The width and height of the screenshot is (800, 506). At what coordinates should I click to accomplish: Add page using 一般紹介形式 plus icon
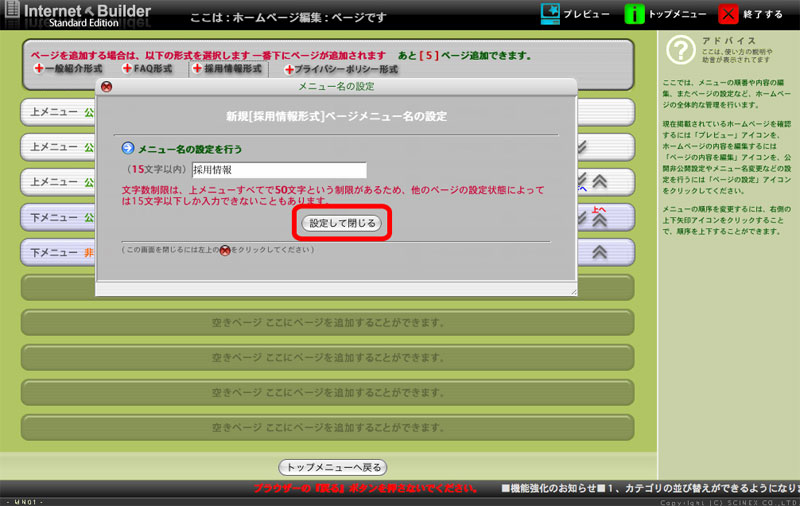click(x=39, y=69)
